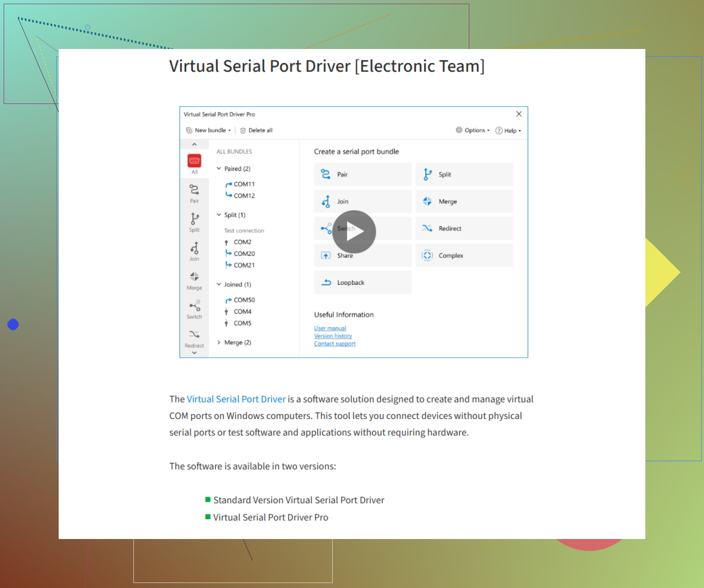This screenshot has width=704, height=588.
Task: Collapse the Split (1) bundle group
Action: [219, 215]
